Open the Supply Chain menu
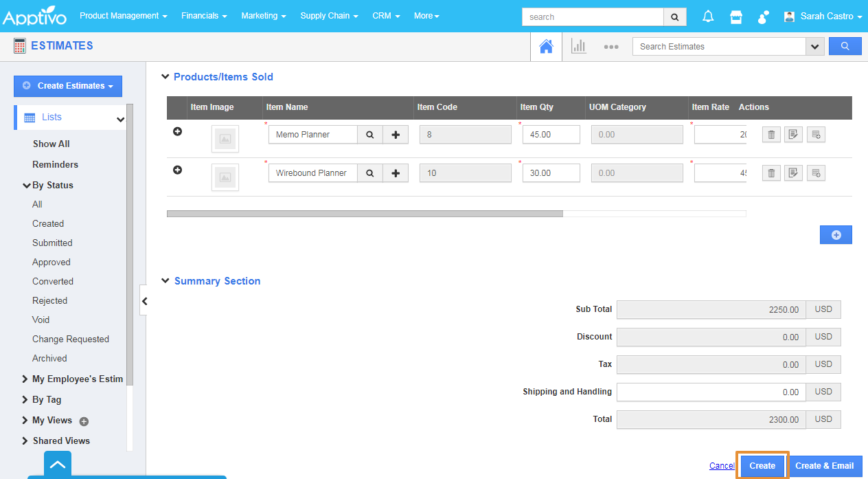The image size is (868, 479). tap(329, 16)
